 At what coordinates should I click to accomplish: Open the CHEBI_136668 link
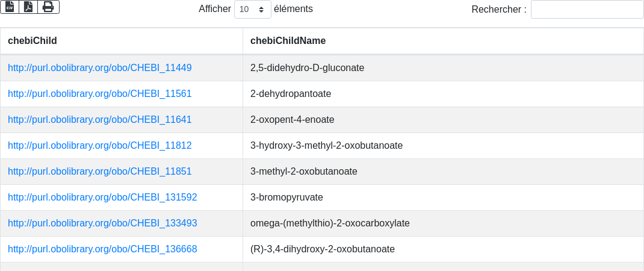coord(102,249)
